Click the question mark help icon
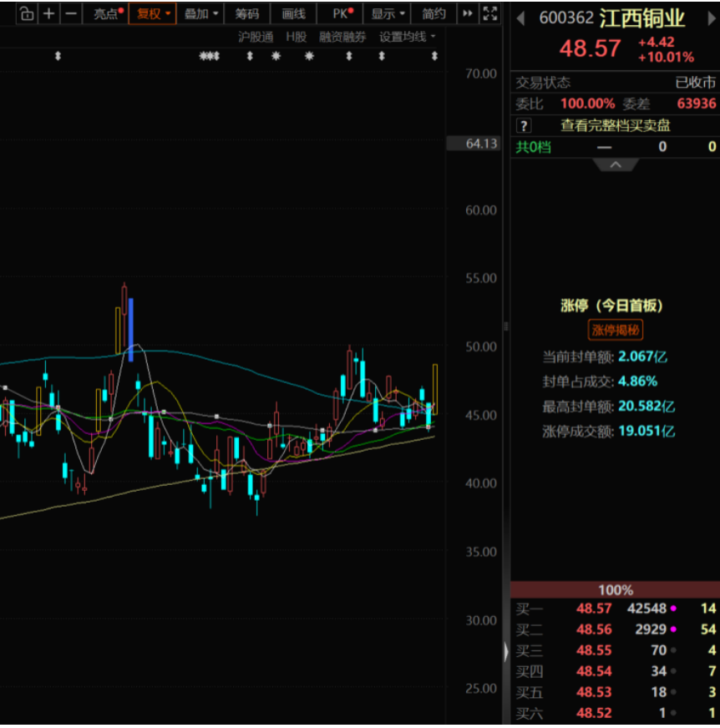This screenshot has width=720, height=728. (524, 125)
